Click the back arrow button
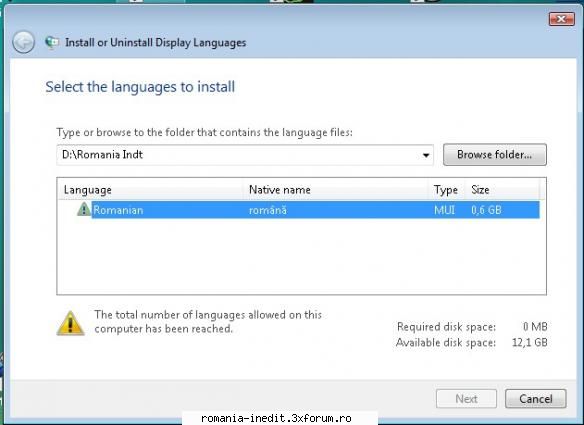The image size is (584, 425). (x=23, y=42)
